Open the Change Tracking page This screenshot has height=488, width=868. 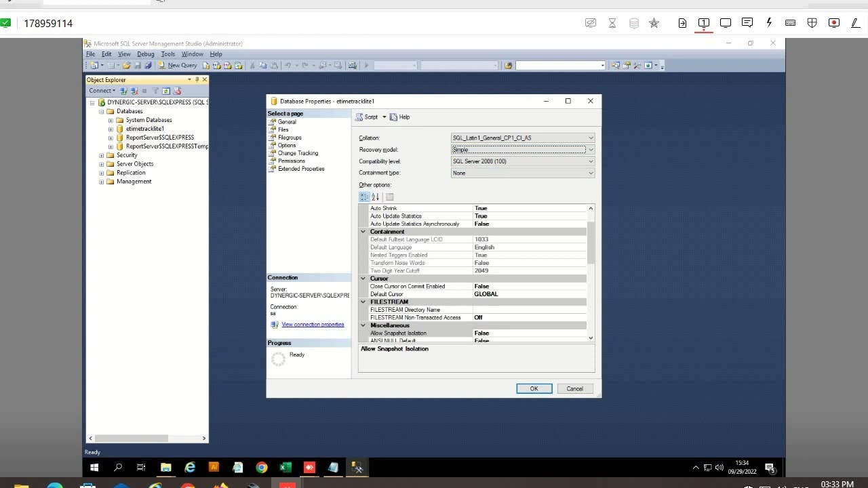pyautogui.click(x=298, y=153)
